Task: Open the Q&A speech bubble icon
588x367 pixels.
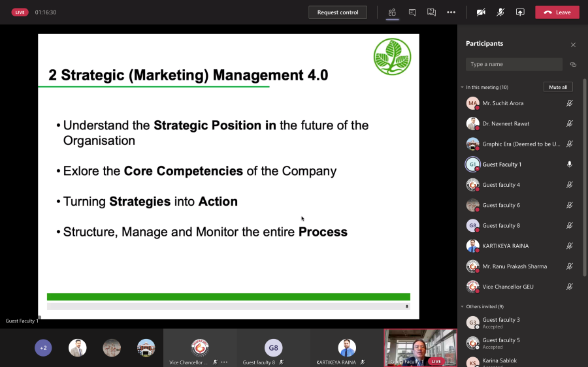Action: point(431,12)
